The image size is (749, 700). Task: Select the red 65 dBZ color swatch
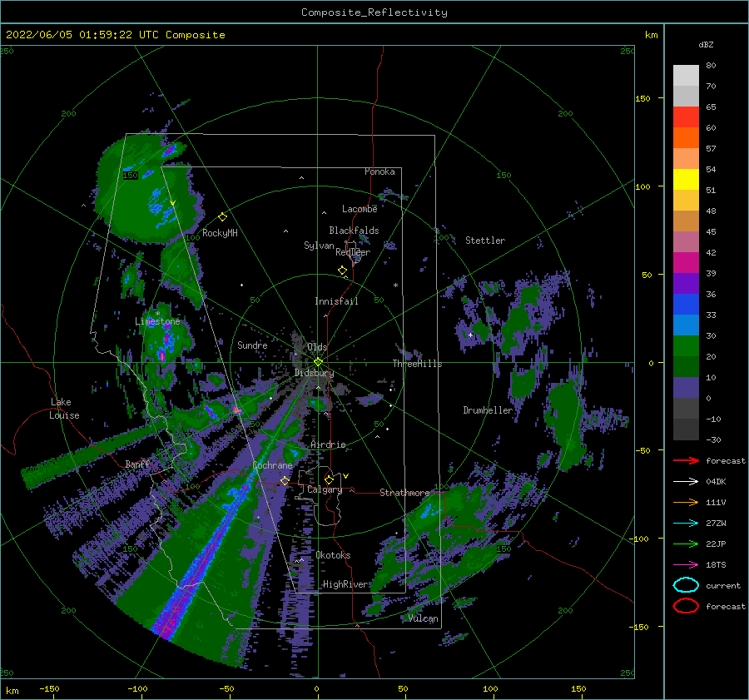pos(686,117)
